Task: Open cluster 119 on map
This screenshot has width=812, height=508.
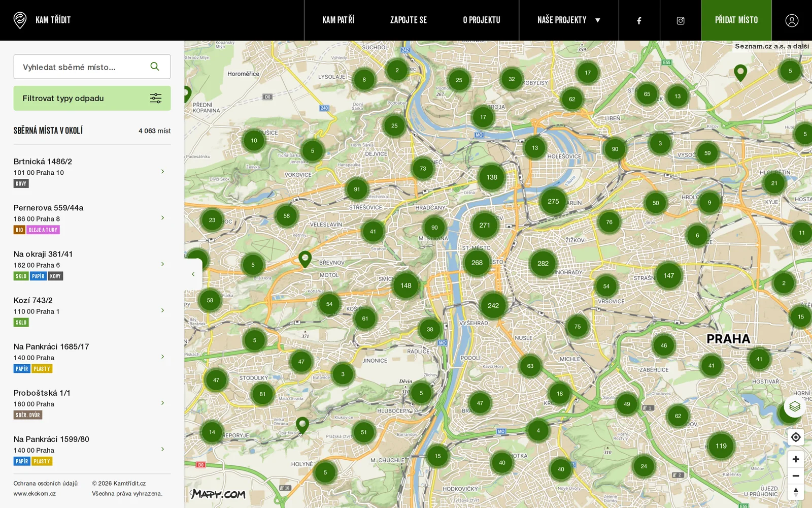Action: point(721,446)
